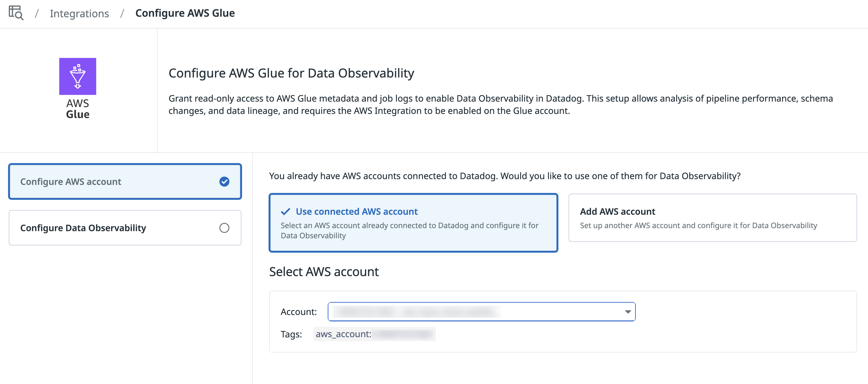This screenshot has width=868, height=384.
Task: Click the Account dropdown caret arrow
Action: 628,312
